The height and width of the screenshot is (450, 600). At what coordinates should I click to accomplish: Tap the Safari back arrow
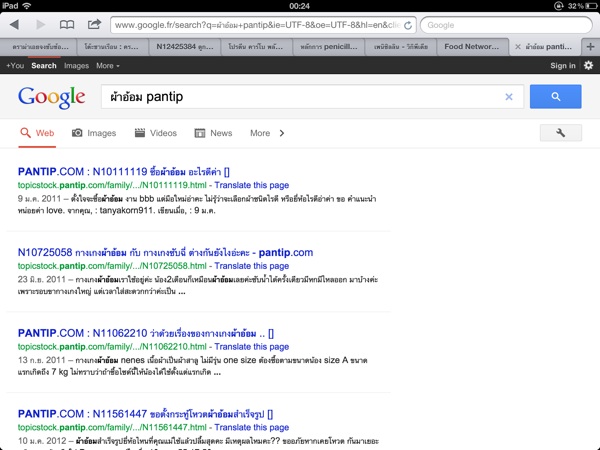[x=15, y=25]
